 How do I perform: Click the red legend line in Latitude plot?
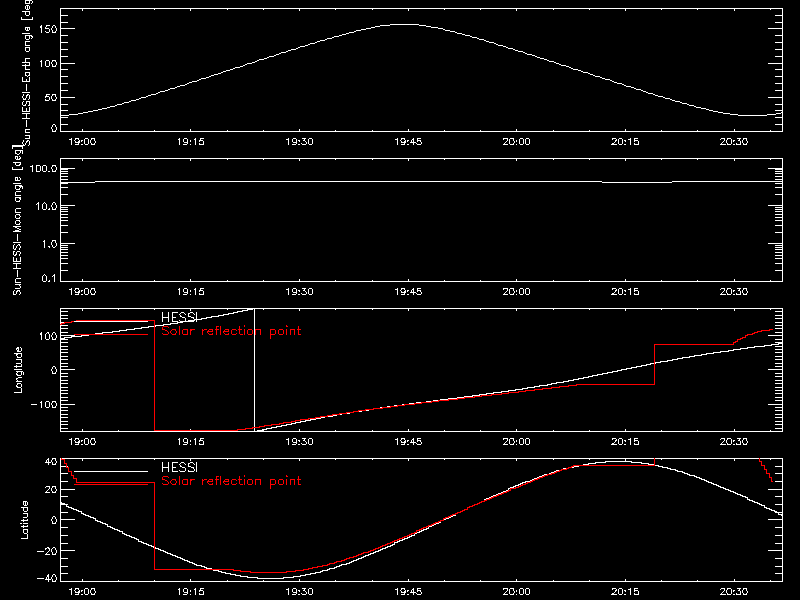pos(111,484)
